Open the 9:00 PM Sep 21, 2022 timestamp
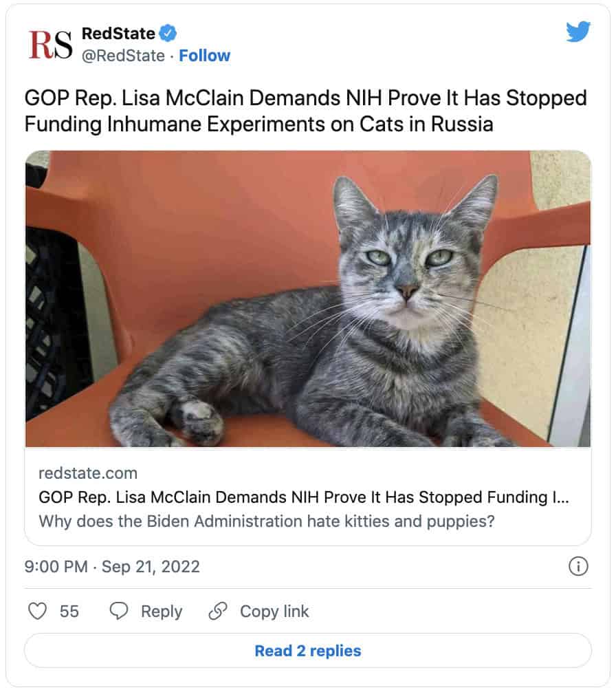Image resolution: width=616 pixels, height=692 pixels. 112,567
